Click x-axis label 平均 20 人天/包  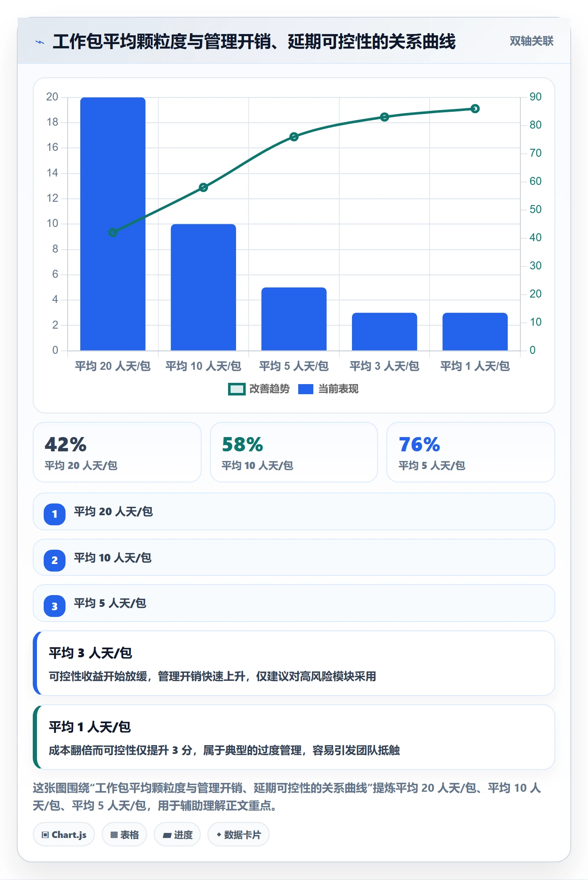pyautogui.click(x=113, y=366)
